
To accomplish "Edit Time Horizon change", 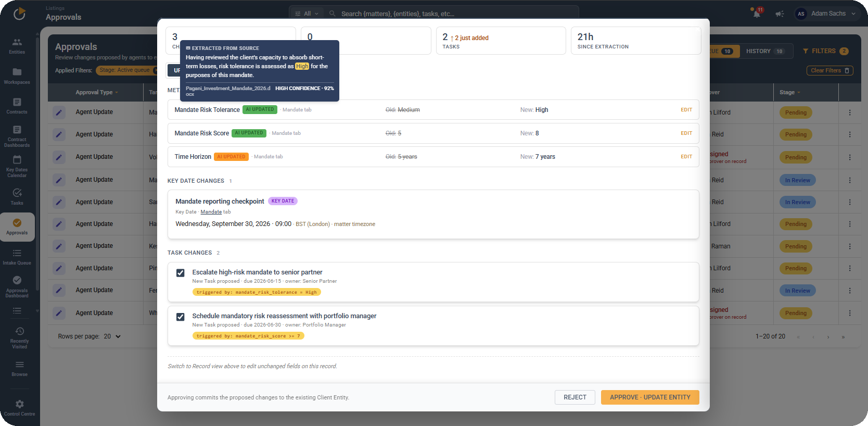I will coord(686,157).
